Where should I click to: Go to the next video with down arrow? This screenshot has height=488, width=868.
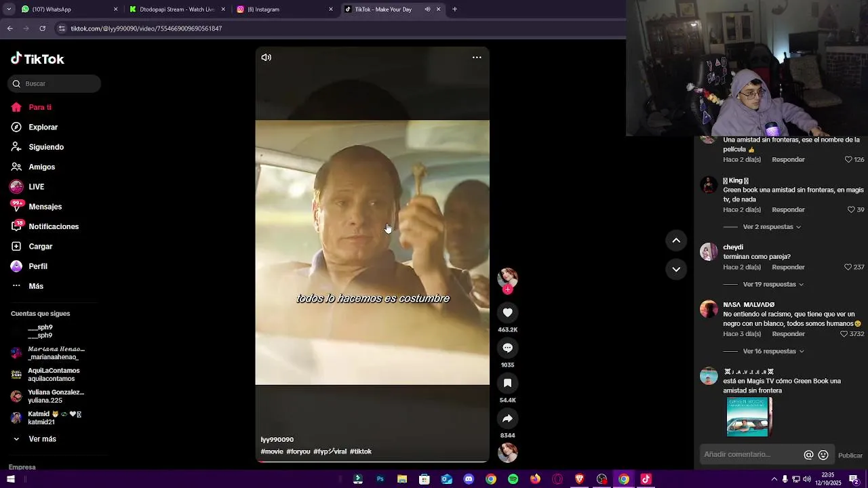point(676,269)
